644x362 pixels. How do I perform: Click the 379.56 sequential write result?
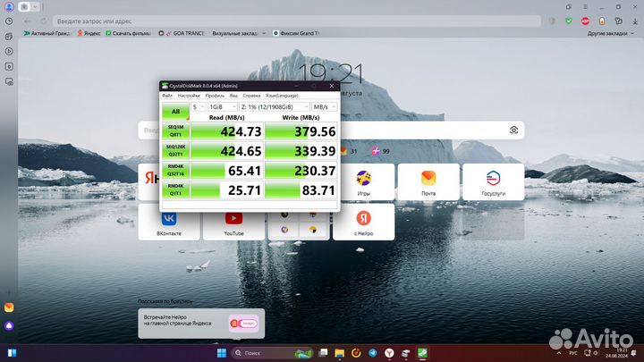tap(301, 131)
